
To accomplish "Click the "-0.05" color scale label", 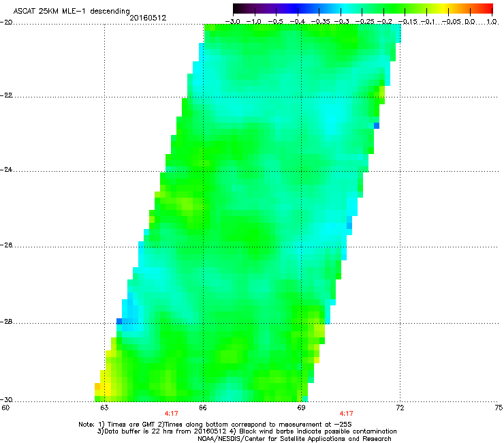I will pyautogui.click(x=451, y=22).
